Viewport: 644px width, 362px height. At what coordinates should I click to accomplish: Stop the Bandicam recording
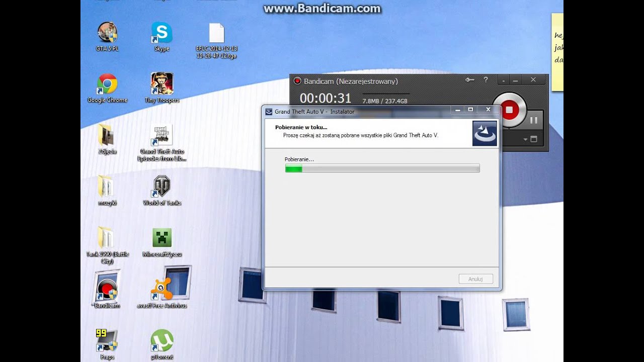click(509, 110)
